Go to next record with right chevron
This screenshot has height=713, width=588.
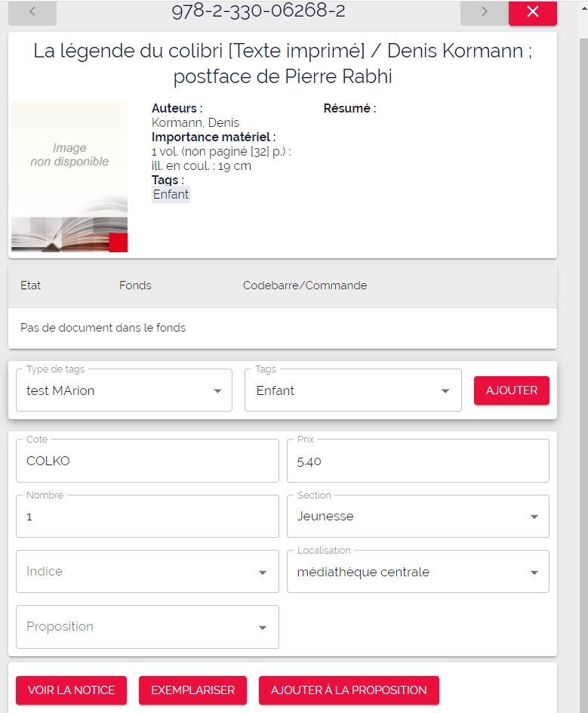coord(485,12)
